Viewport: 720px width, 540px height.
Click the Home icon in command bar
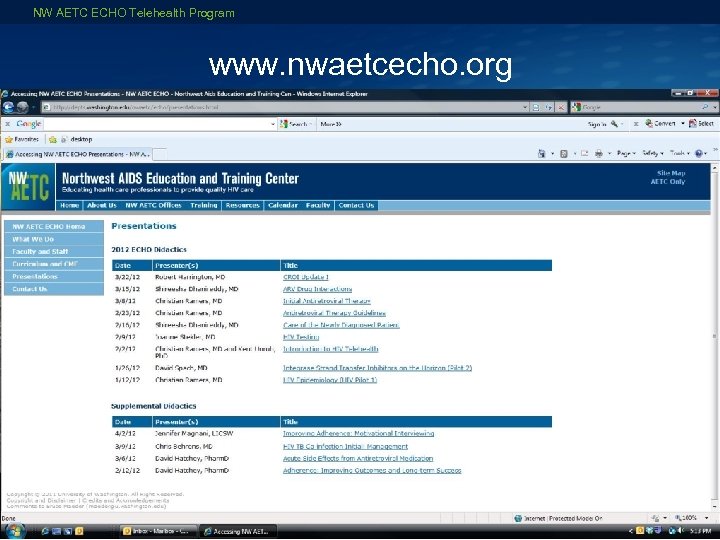(x=542, y=153)
